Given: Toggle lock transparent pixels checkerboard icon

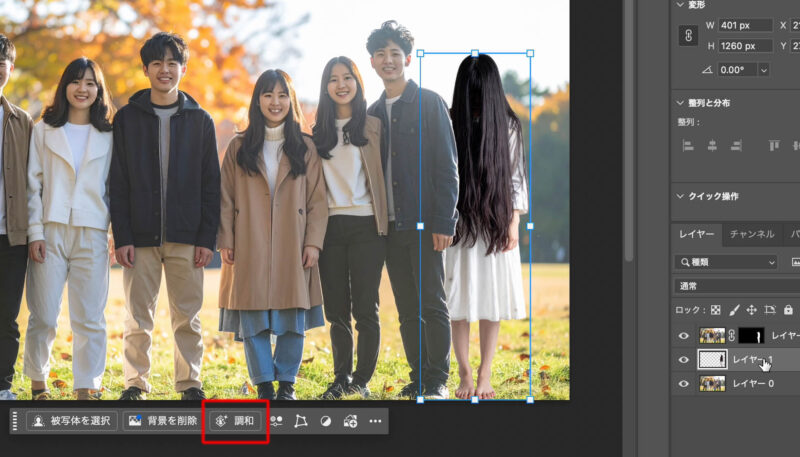Looking at the screenshot, I should point(716,310).
